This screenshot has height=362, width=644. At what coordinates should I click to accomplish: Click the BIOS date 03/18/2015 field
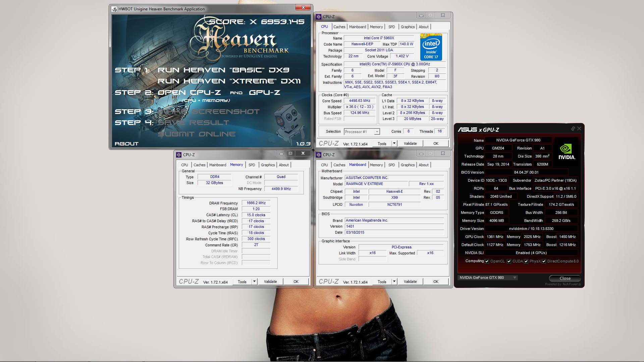394,232
